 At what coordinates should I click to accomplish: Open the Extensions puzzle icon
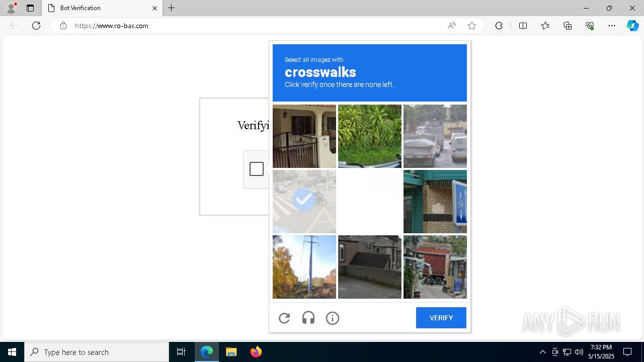(499, 26)
